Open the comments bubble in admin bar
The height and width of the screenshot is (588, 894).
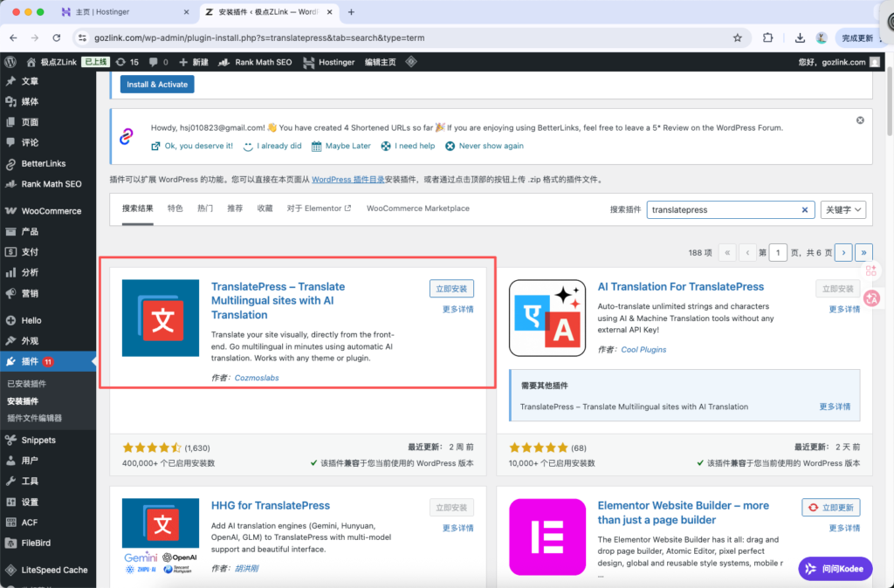[x=158, y=62]
